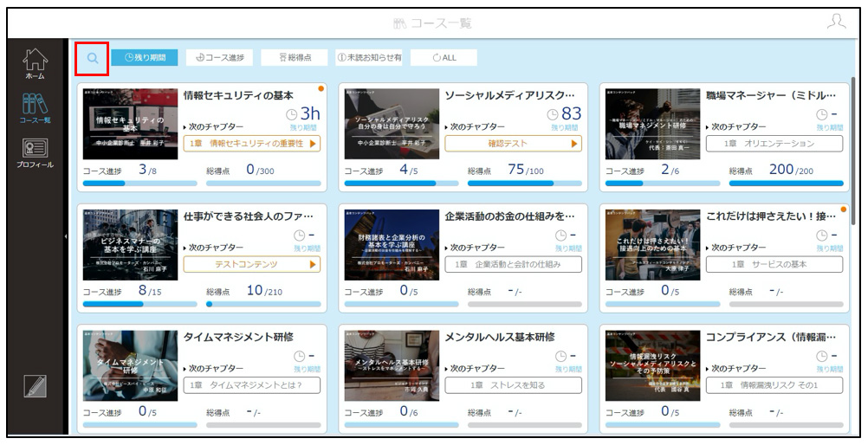Click the search magnifier icon
Image resolution: width=868 pixels, height=445 pixels.
point(93,58)
